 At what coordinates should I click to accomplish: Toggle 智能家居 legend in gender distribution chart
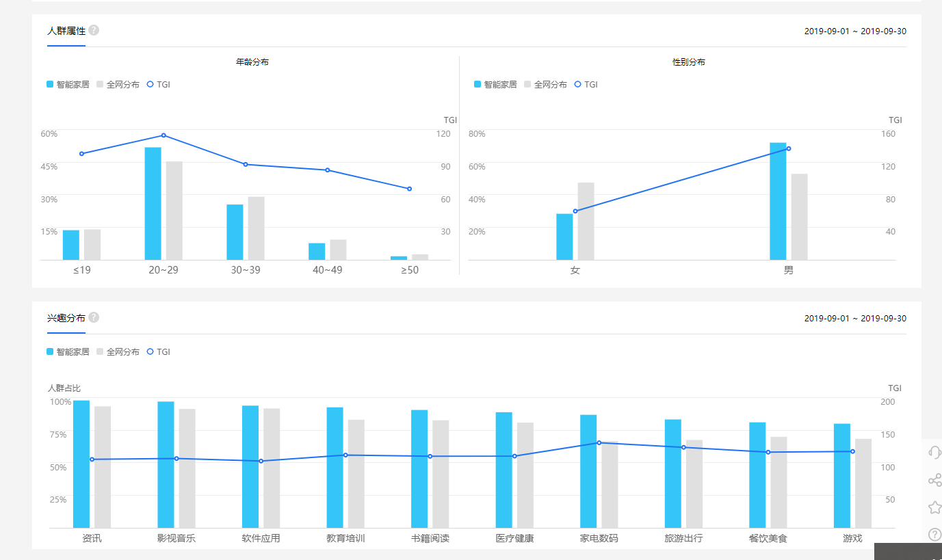coord(495,85)
